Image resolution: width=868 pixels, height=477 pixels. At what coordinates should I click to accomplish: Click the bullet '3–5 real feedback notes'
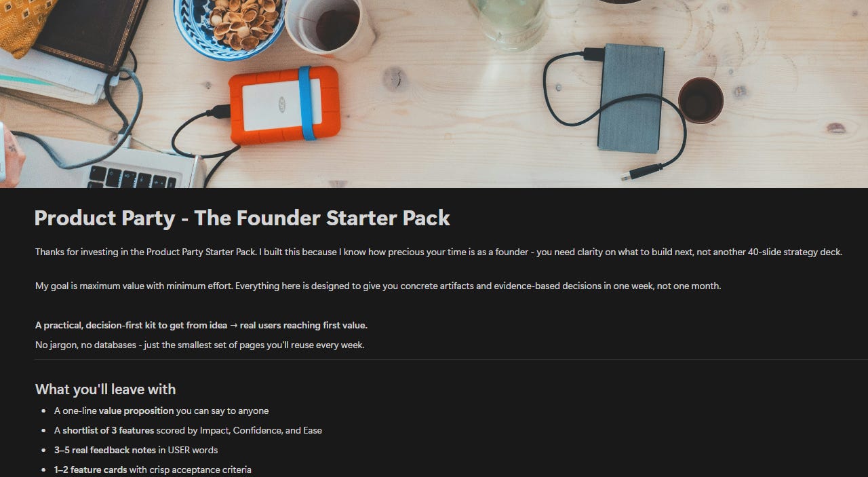tap(136, 450)
